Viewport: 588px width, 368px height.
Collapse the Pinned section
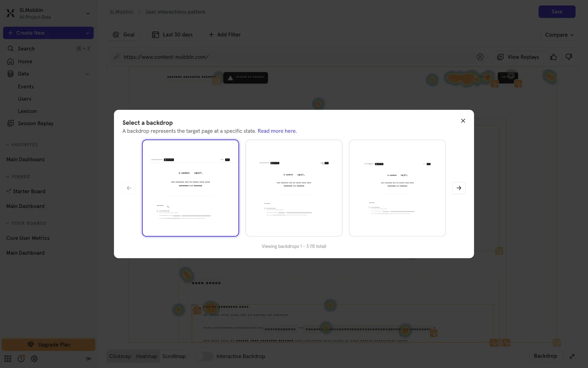(x=8, y=177)
